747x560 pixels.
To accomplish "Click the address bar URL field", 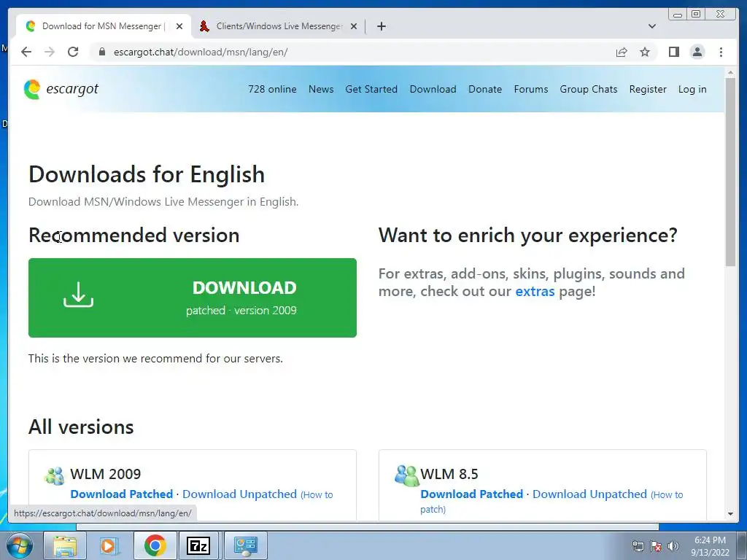I will [x=352, y=52].
